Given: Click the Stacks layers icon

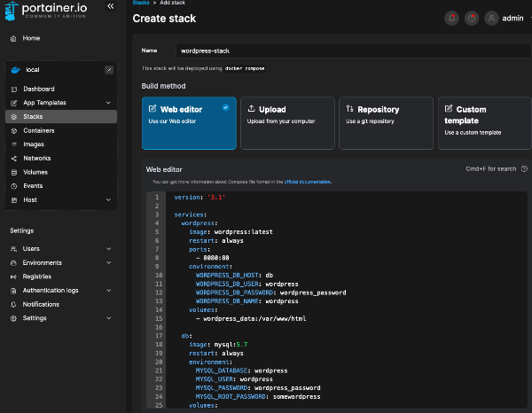Looking at the screenshot, I should (x=14, y=117).
